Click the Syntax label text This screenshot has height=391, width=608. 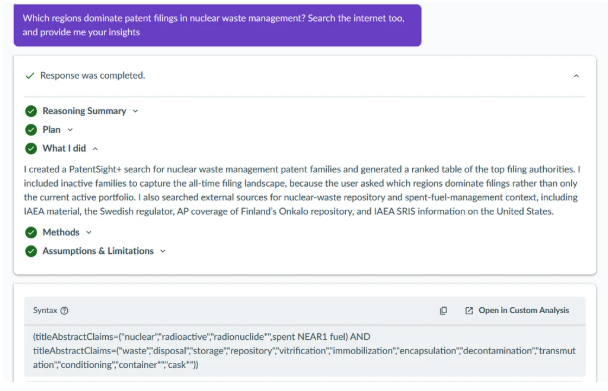45,310
